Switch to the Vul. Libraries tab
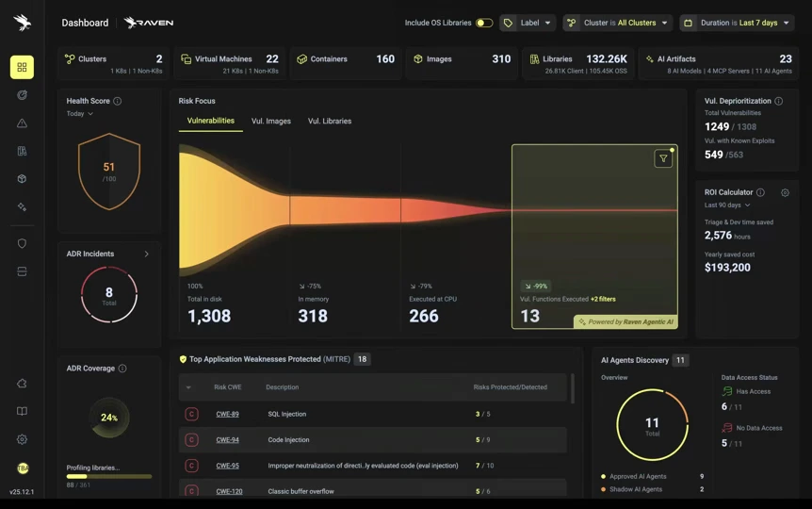Viewport: 812px width, 509px height. pos(330,121)
